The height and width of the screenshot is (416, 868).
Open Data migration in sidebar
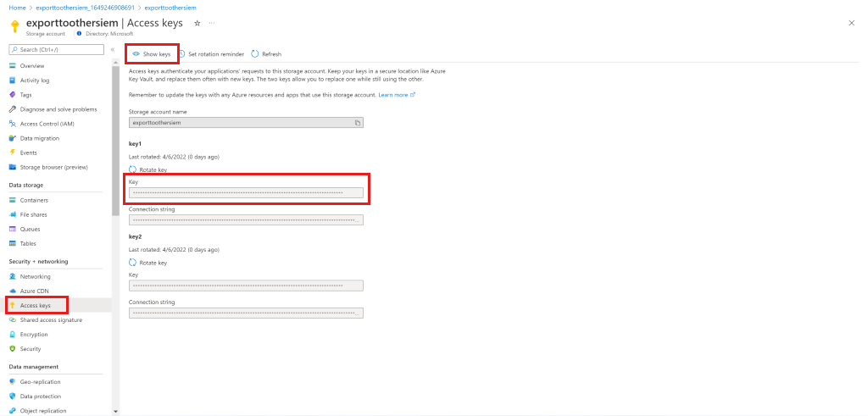point(39,138)
